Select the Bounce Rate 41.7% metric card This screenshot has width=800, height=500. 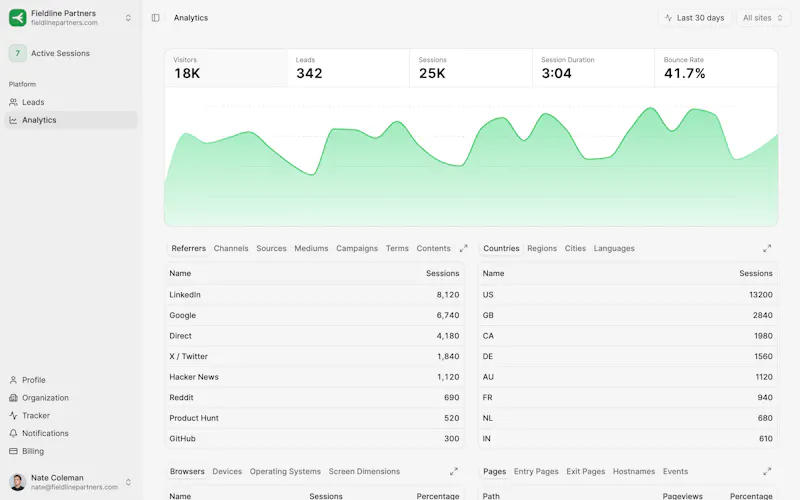tap(716, 68)
